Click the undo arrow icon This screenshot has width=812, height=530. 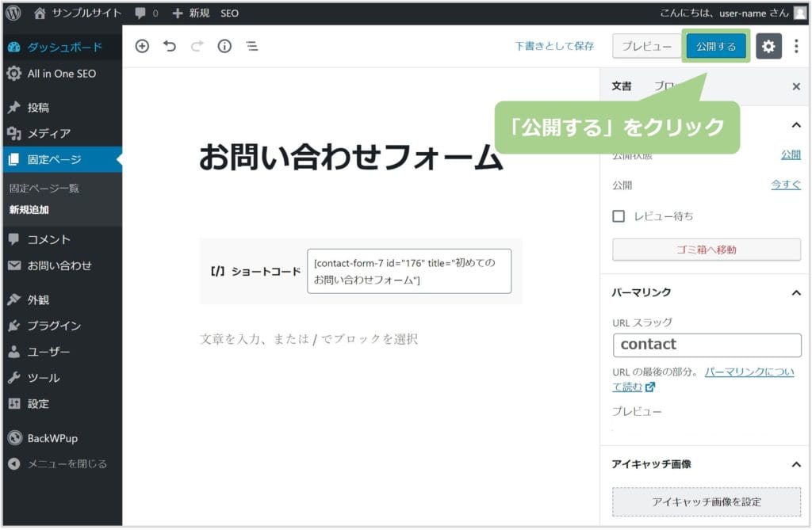pos(170,46)
